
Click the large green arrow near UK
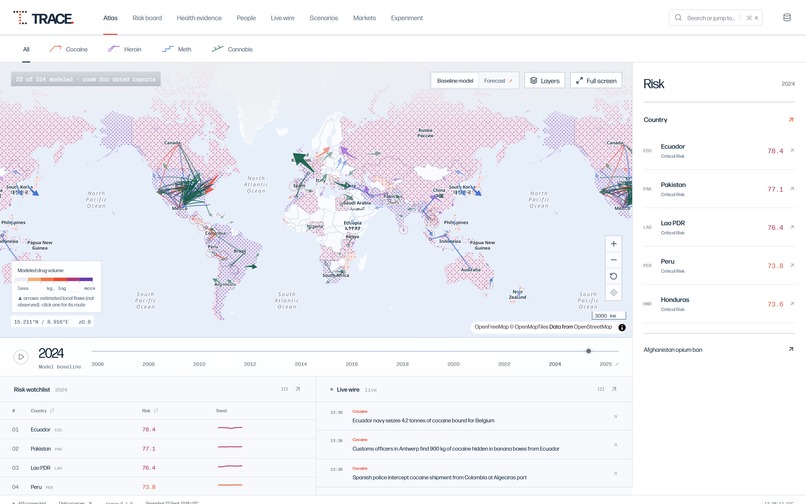point(303,162)
